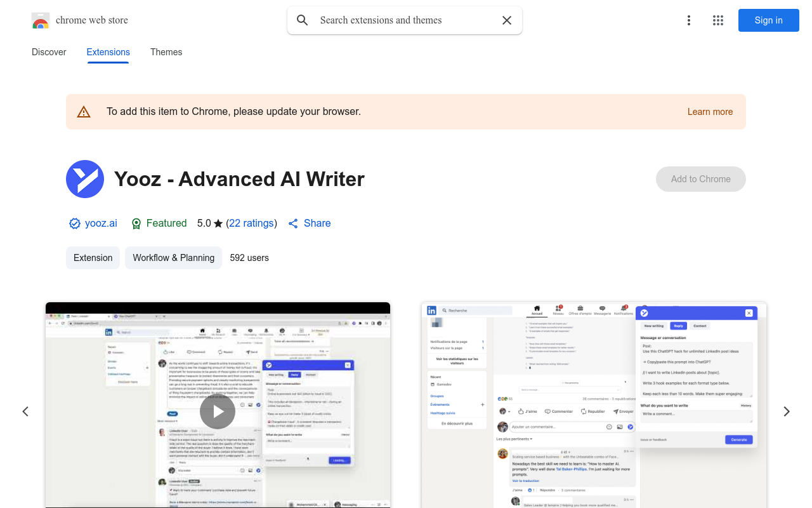Go to the previous screenshot
This screenshot has width=812, height=508.
[25, 411]
